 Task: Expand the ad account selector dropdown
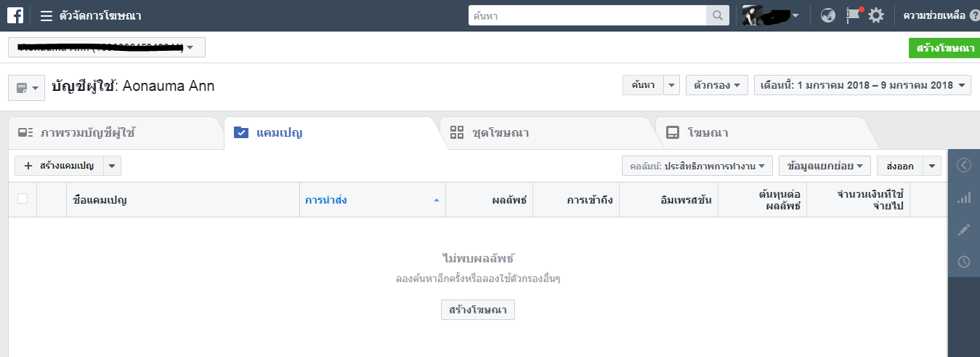tap(107, 47)
